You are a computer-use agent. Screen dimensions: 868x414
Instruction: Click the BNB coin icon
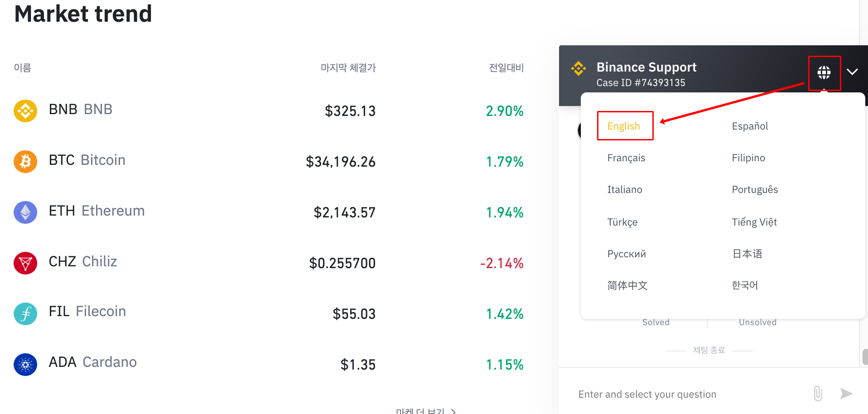[25, 111]
